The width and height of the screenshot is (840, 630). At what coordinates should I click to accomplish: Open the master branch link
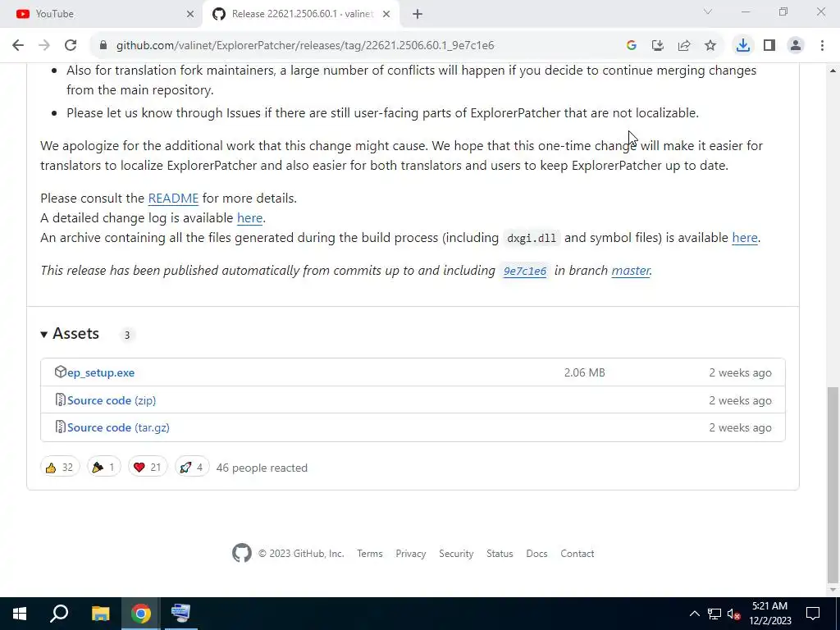point(631,271)
